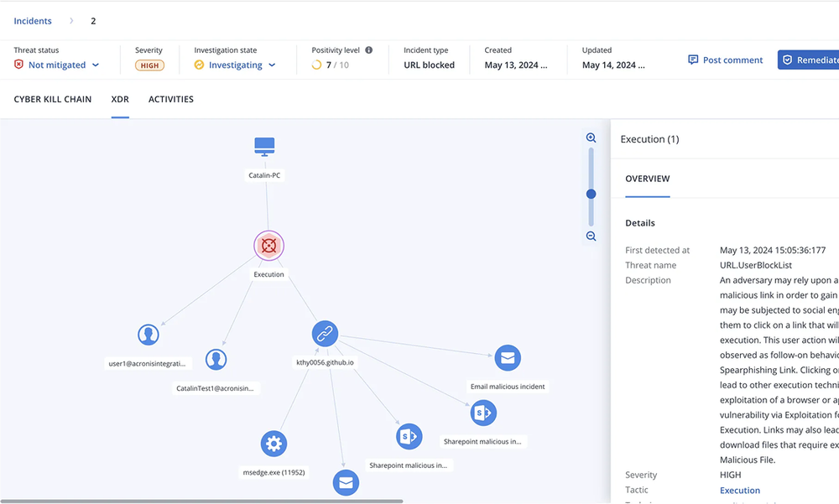The image size is (839, 504).
Task: Click breadcrumb incident number 2
Action: pyautogui.click(x=93, y=21)
